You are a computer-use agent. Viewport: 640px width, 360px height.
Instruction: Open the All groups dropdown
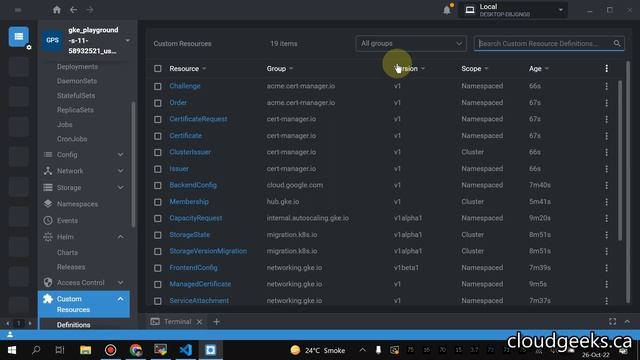pos(411,43)
